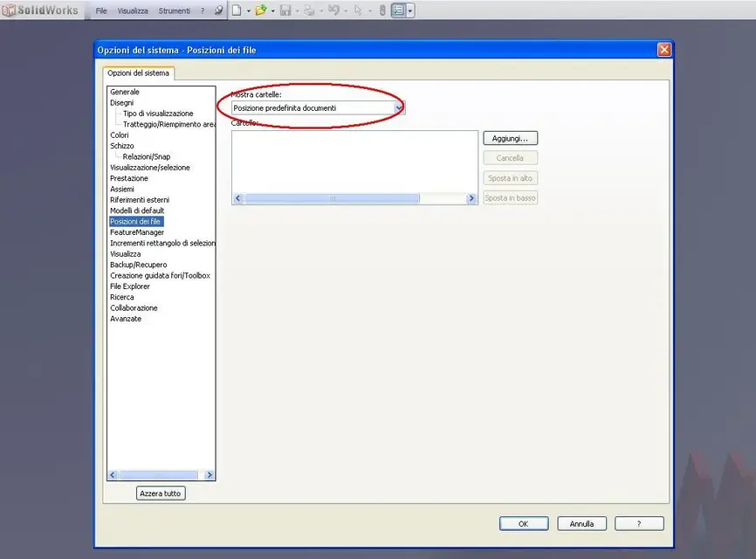Open a file using the folder icon
Screen dimensions: 756x559
click(x=261, y=10)
